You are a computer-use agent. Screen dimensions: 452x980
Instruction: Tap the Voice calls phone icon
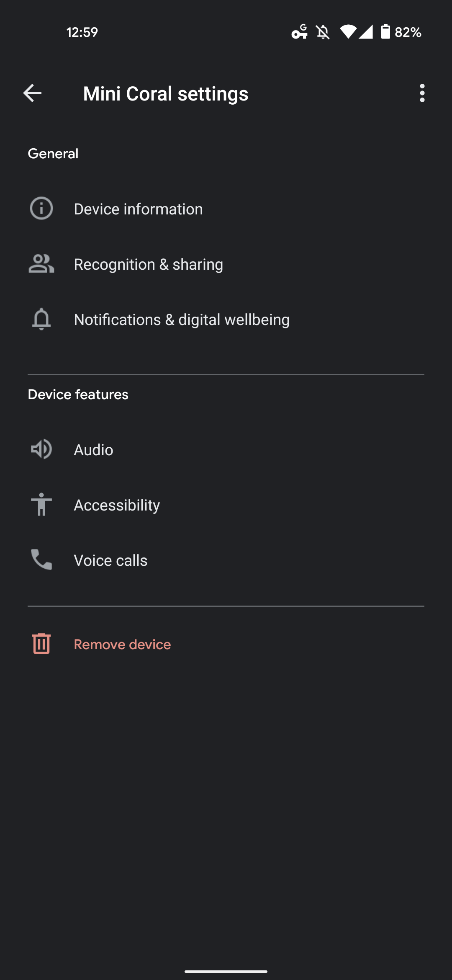(x=41, y=560)
